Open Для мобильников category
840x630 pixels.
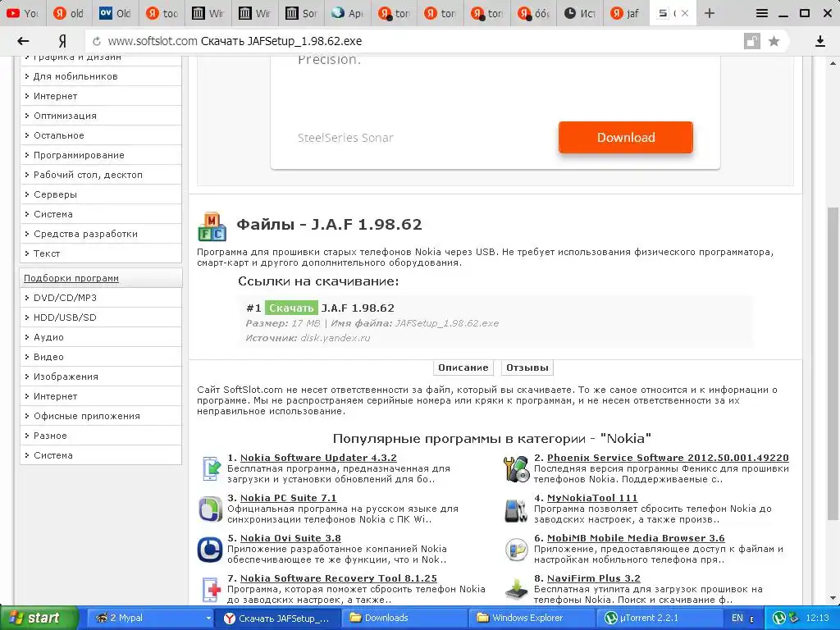tap(101, 76)
